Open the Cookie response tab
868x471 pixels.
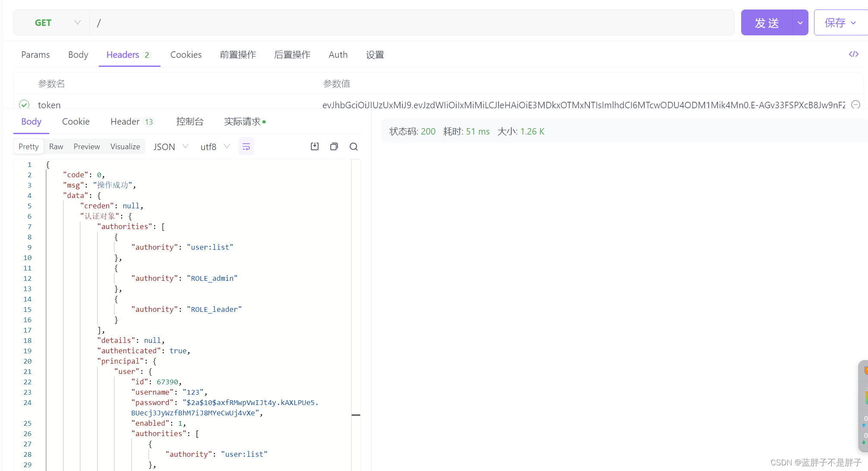tap(76, 122)
